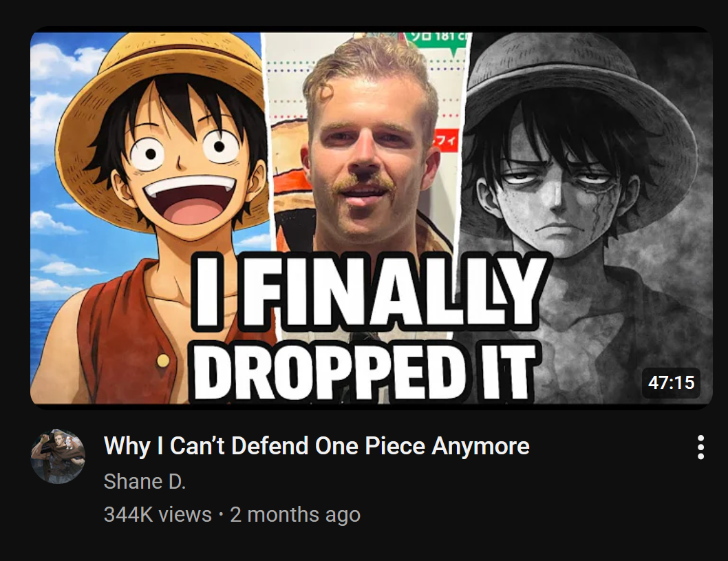Click the '344K views' text

158,515
